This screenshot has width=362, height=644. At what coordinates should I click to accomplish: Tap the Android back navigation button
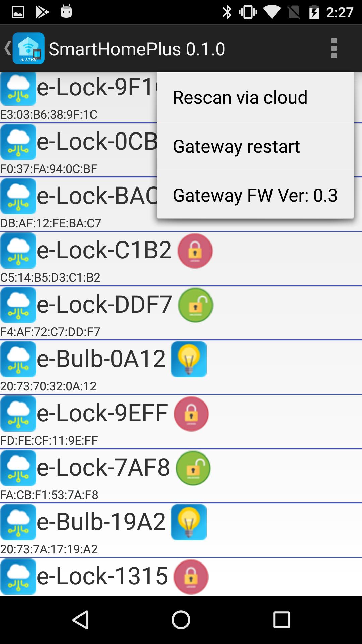tap(81, 620)
